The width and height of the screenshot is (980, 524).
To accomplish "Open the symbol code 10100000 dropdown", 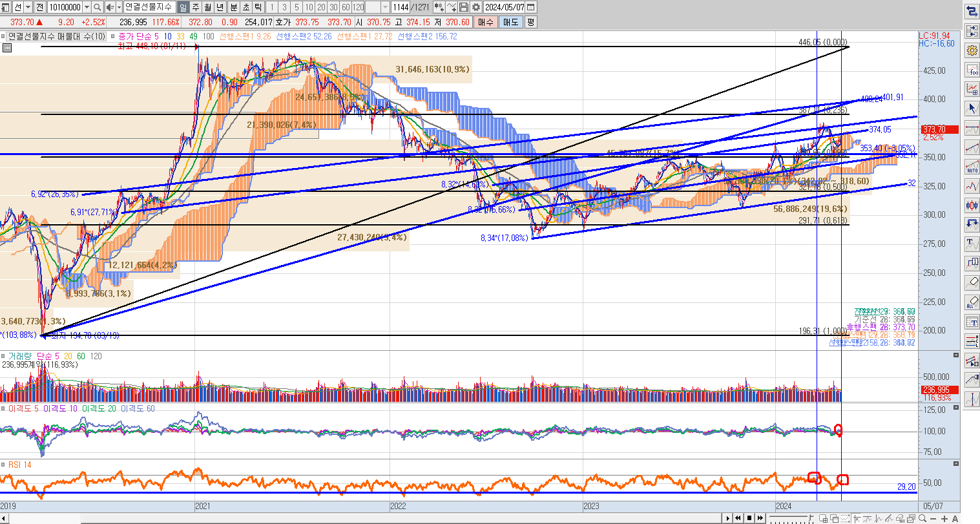I will (87, 7).
